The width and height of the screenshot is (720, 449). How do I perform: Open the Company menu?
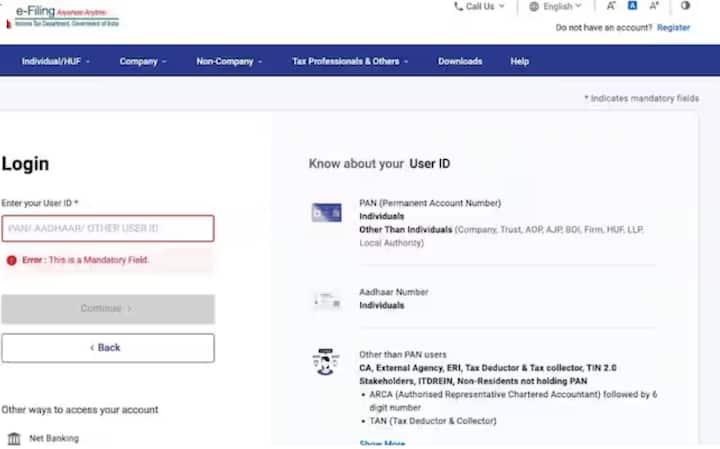(x=143, y=61)
